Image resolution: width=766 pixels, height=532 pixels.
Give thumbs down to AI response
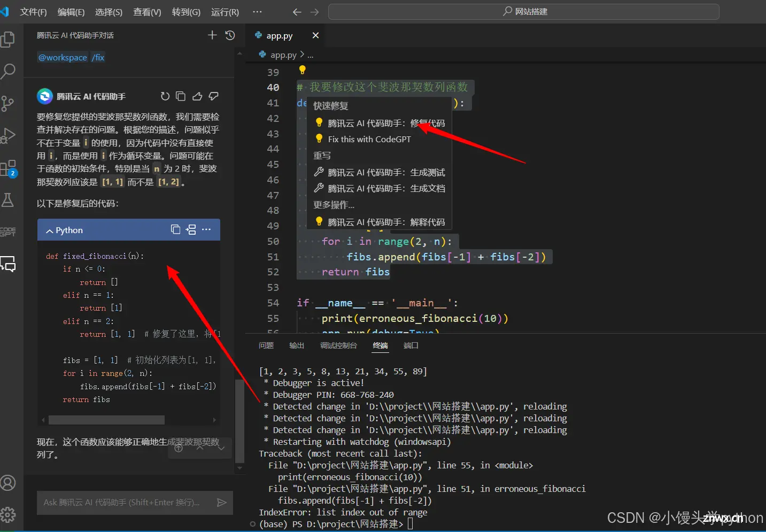click(x=214, y=96)
